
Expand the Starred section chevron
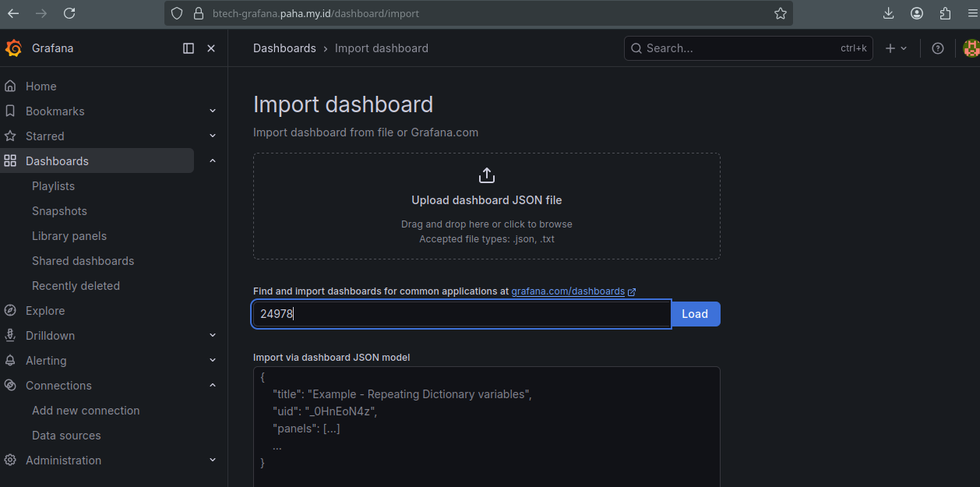point(213,136)
